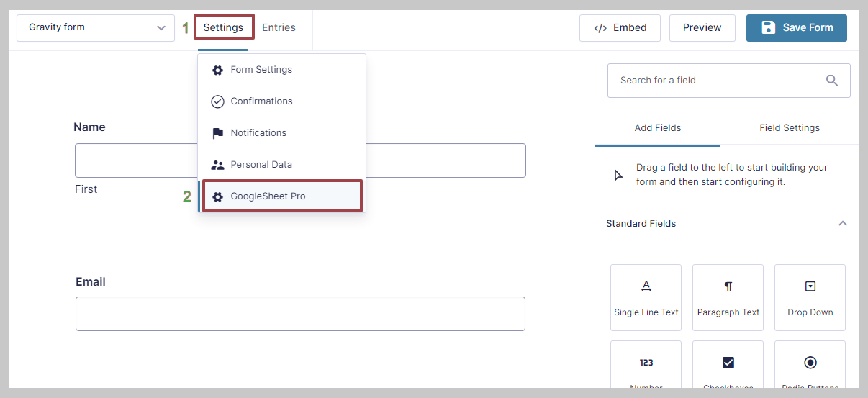Open Personal Data settings
The width and height of the screenshot is (868, 398).
point(282,165)
